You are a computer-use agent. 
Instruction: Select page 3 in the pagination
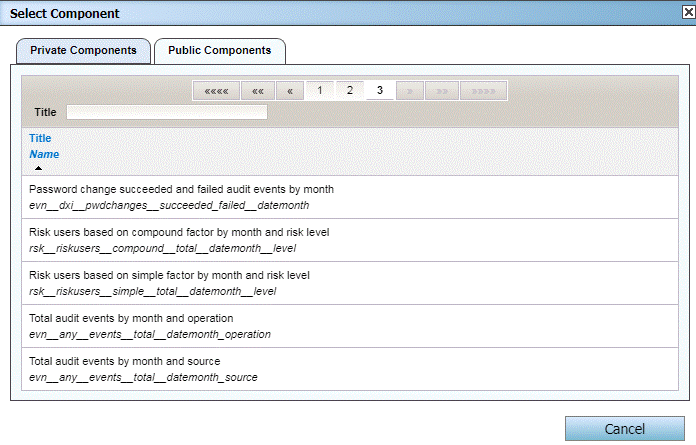380,91
